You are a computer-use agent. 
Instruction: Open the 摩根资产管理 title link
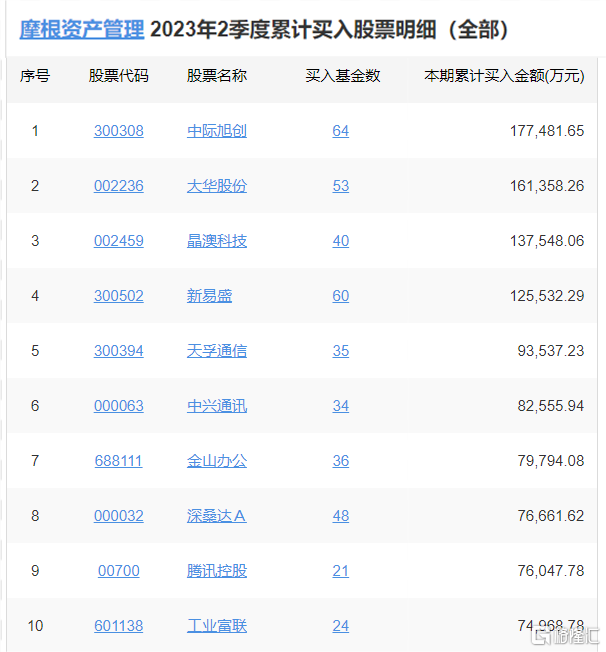point(82,30)
